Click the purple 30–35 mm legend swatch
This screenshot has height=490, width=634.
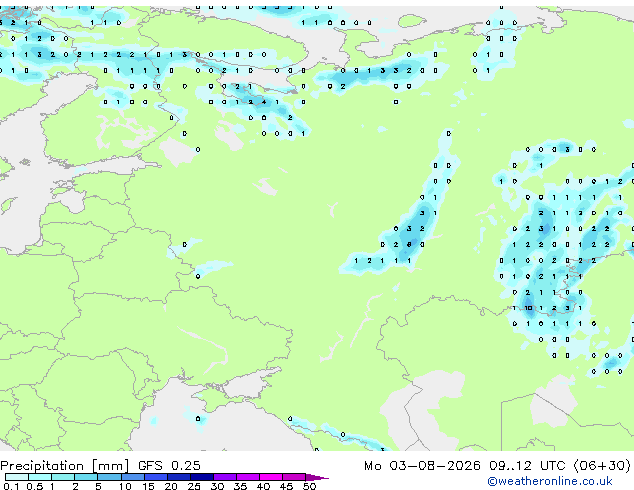[225, 477]
